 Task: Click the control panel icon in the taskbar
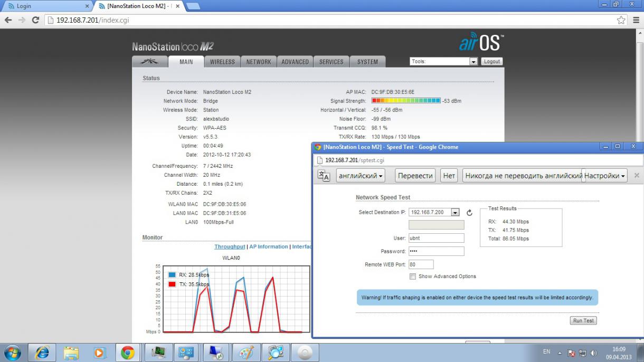[x=186, y=352]
